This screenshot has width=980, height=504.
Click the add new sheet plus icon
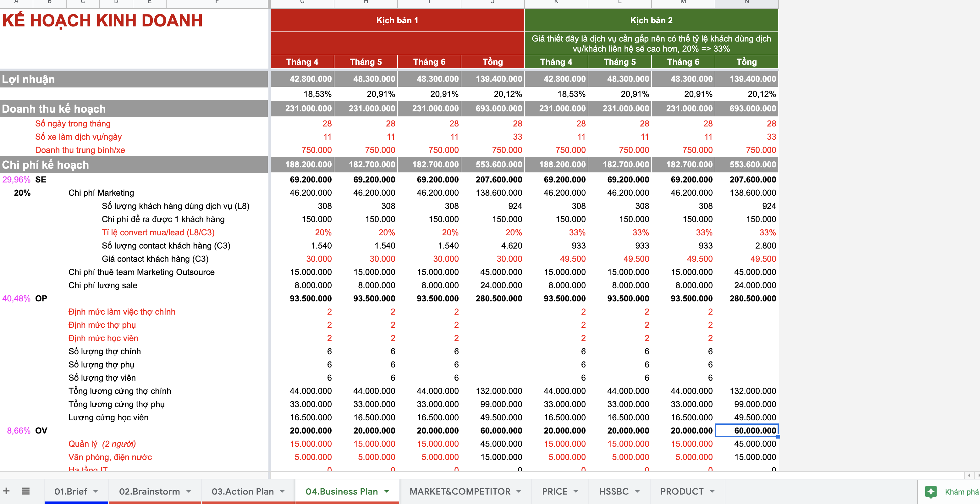[7, 491]
